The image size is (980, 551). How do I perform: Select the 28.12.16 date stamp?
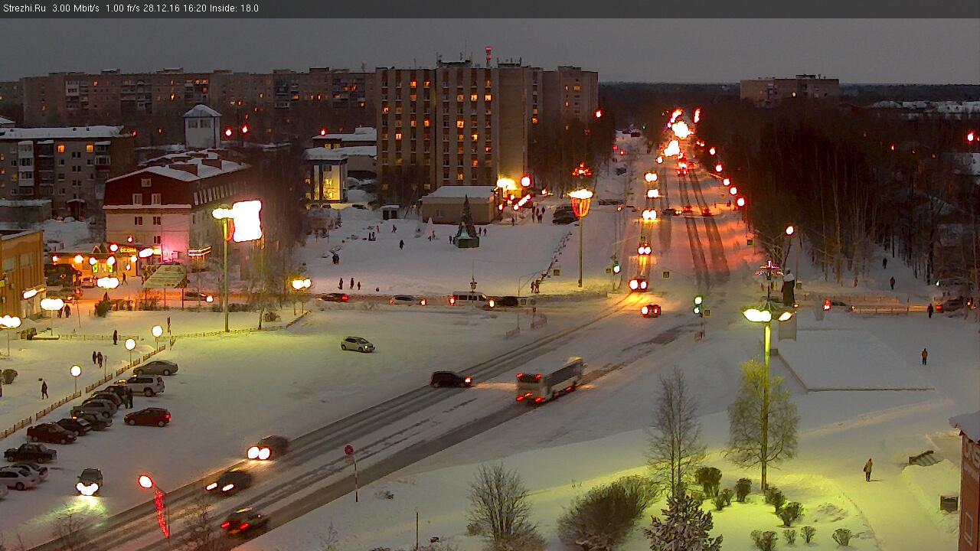160,8
